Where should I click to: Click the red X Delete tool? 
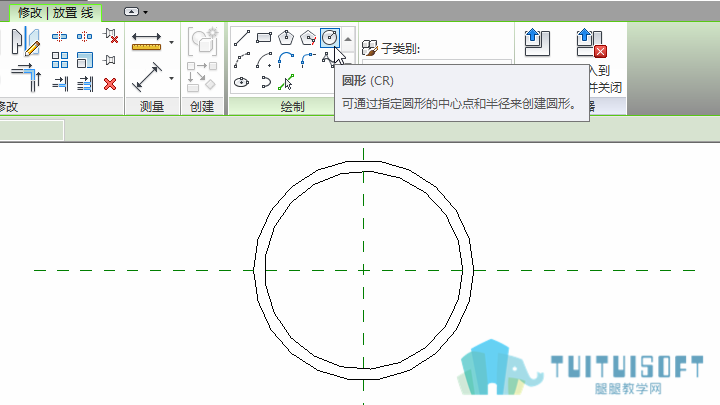click(110, 84)
